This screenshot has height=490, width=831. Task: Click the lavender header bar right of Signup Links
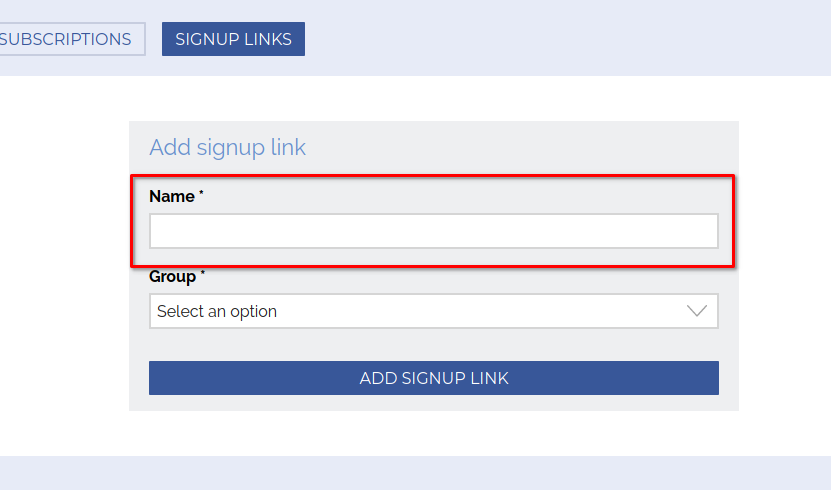pos(560,39)
